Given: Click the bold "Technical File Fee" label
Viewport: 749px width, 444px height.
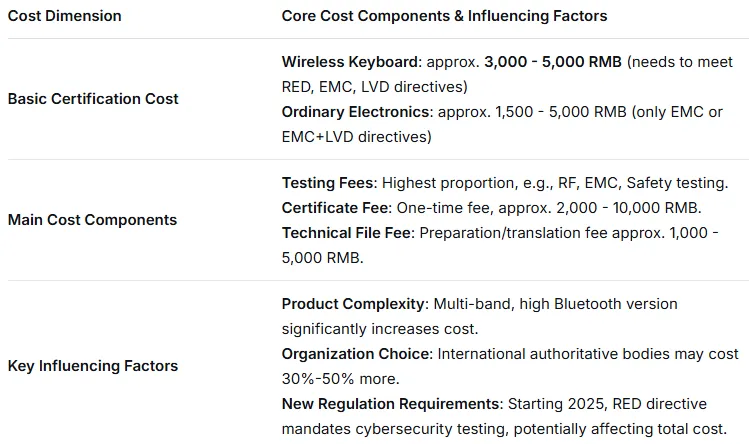Looking at the screenshot, I should pyautogui.click(x=346, y=231).
